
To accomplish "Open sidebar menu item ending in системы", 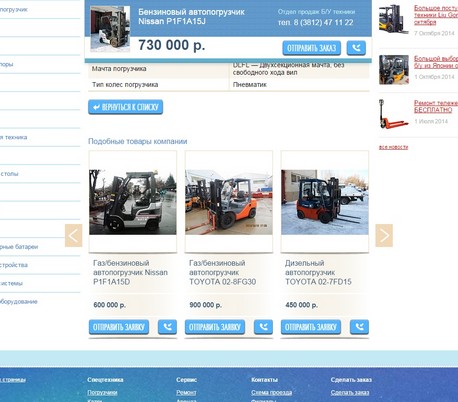I will (x=11, y=283).
